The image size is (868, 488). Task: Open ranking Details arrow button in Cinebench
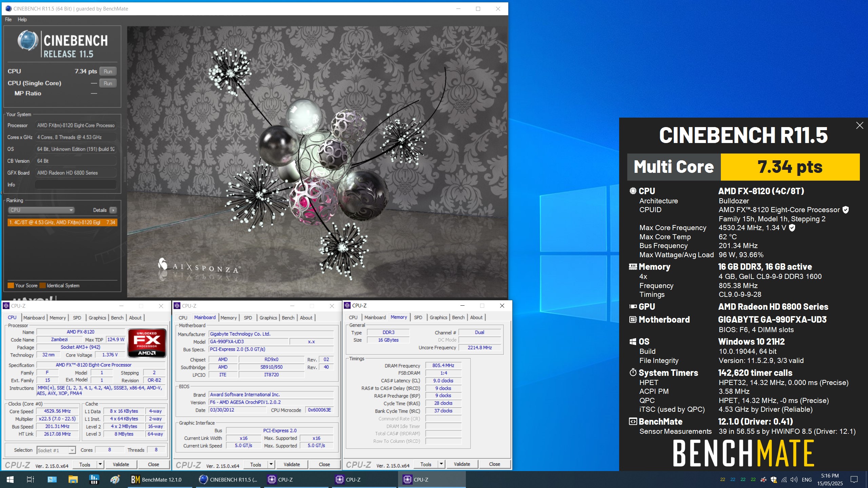click(113, 210)
